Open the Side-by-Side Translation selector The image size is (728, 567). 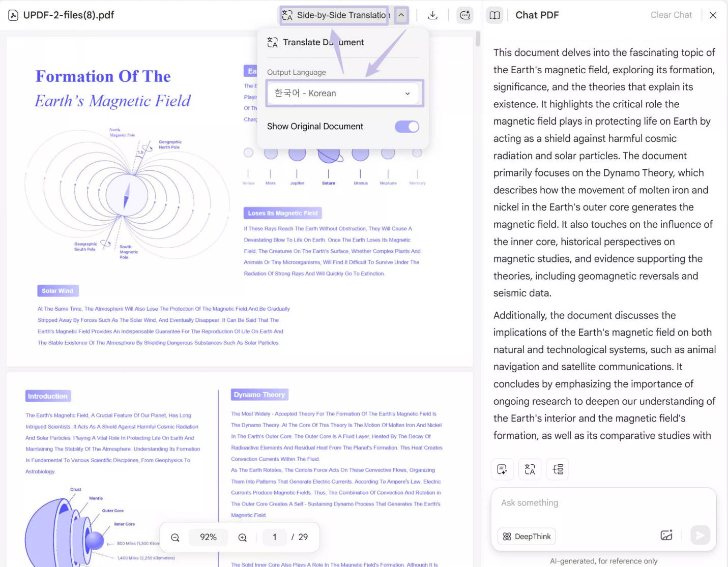pos(333,15)
